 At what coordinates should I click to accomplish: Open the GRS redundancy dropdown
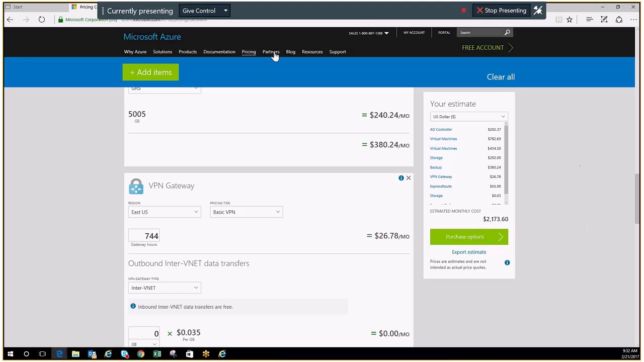164,89
